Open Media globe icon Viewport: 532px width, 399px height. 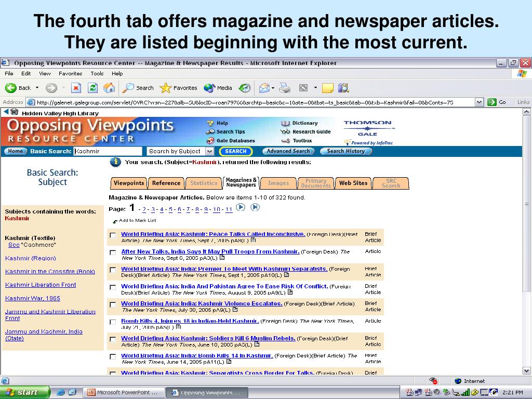click(x=209, y=88)
